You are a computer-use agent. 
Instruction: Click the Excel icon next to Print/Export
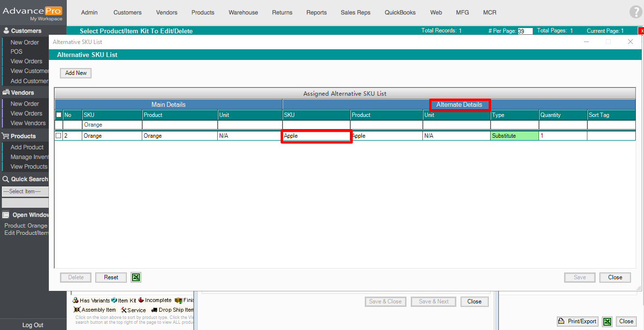click(607, 321)
